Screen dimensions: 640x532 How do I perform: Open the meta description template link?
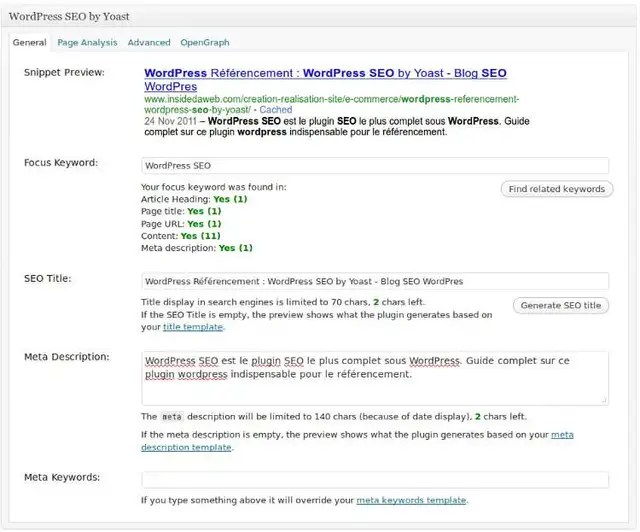357,441
